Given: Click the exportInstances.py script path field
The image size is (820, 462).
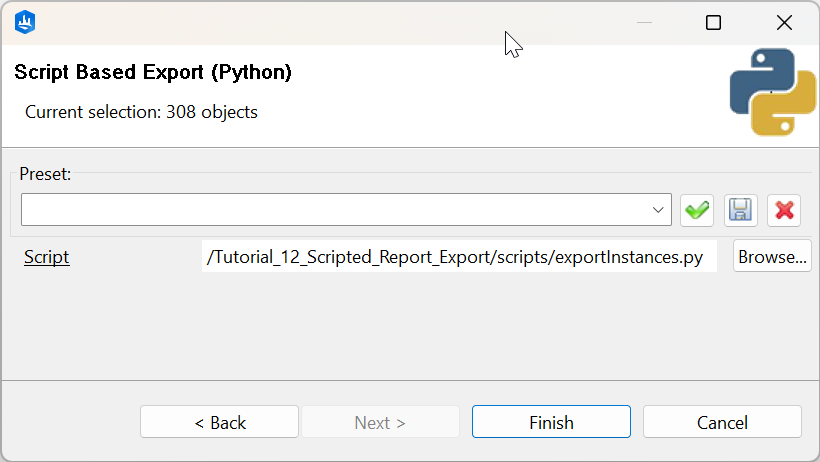Looking at the screenshot, I should click(459, 257).
